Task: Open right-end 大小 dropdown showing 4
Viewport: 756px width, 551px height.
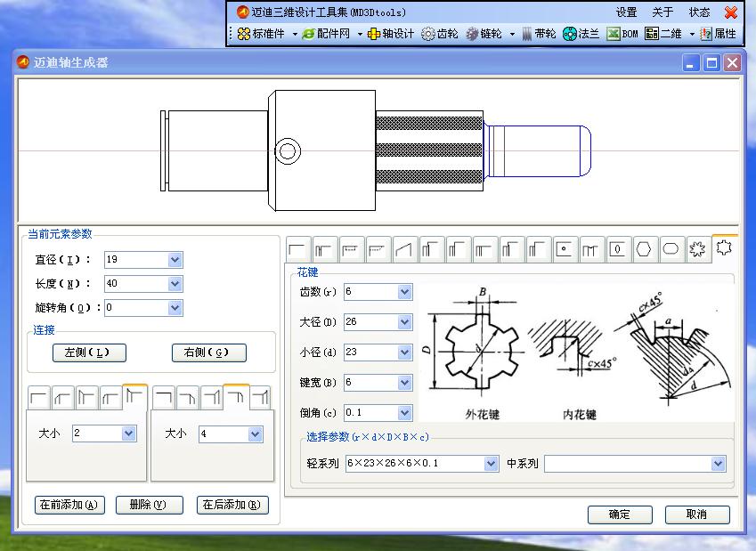Action: (255, 434)
